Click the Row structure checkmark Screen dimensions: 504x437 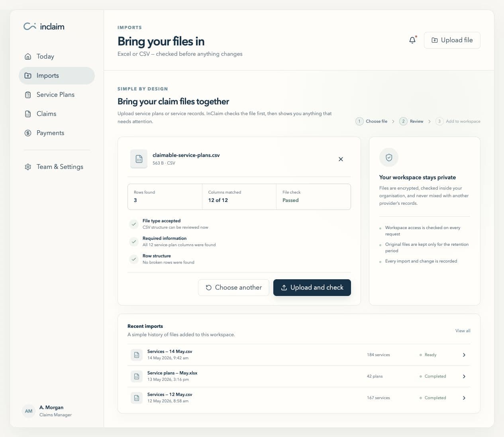tap(134, 259)
